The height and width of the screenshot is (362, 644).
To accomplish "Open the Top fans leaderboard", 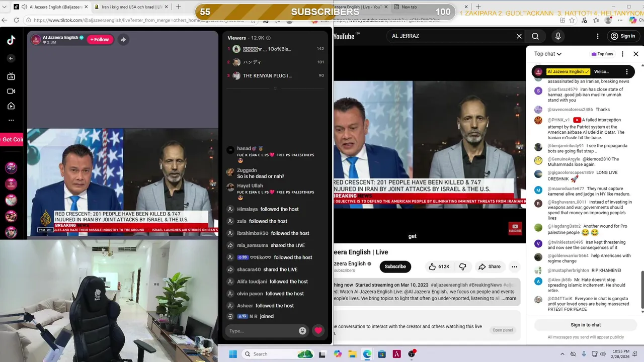I will point(602,54).
